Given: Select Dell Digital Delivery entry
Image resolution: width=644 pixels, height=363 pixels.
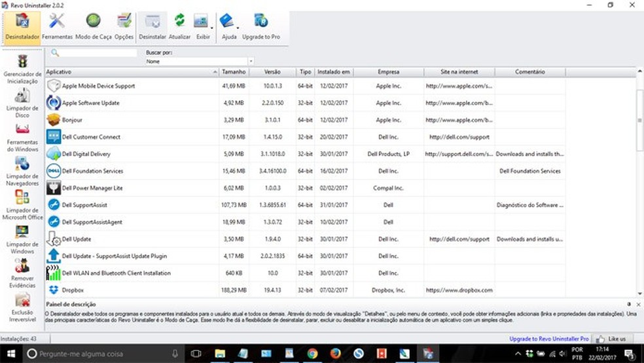Looking at the screenshot, I should [305, 154].
